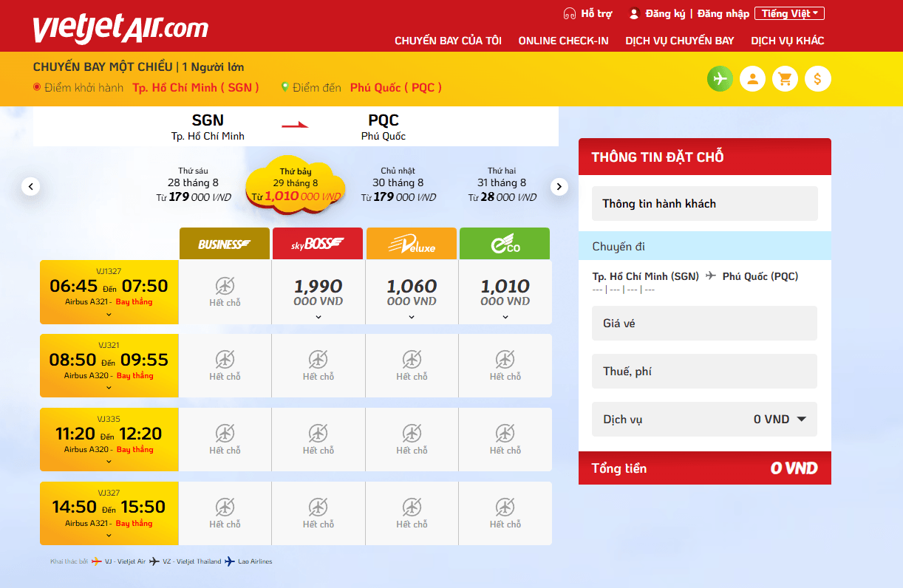This screenshot has width=903, height=588.
Task: Open Thông tin hành khách section
Action: pyautogui.click(x=704, y=203)
